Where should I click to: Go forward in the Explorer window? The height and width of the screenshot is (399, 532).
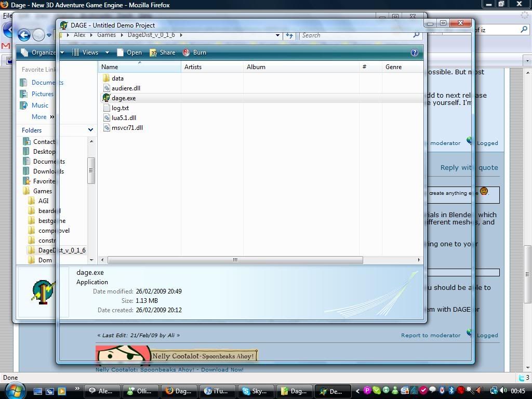pos(38,35)
